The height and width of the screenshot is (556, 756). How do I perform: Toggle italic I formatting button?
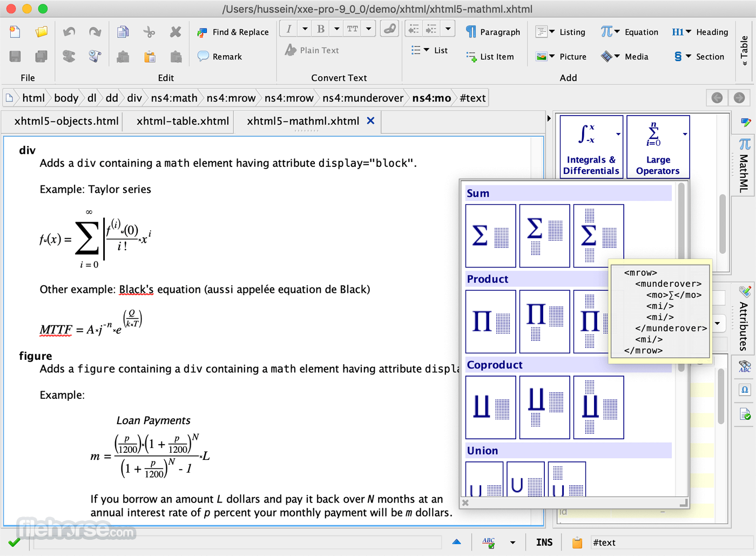coord(289,29)
